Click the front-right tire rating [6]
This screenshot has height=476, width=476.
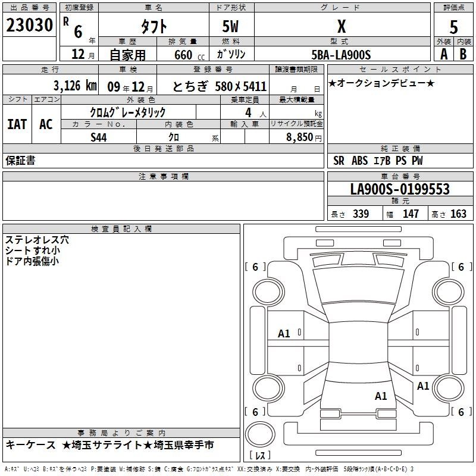click(462, 267)
